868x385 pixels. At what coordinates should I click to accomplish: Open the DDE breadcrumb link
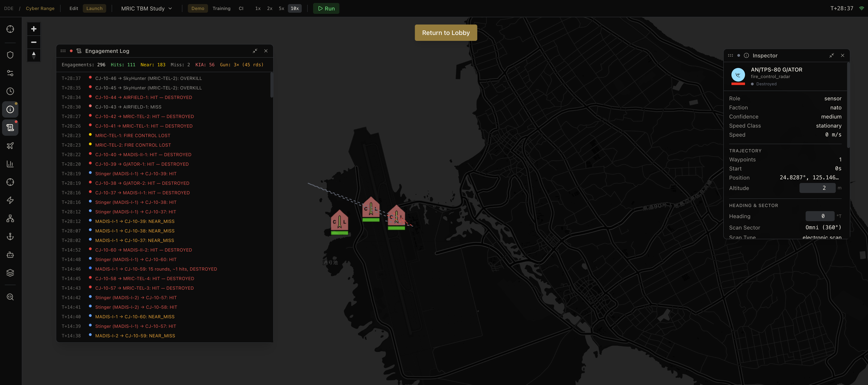pos(9,8)
